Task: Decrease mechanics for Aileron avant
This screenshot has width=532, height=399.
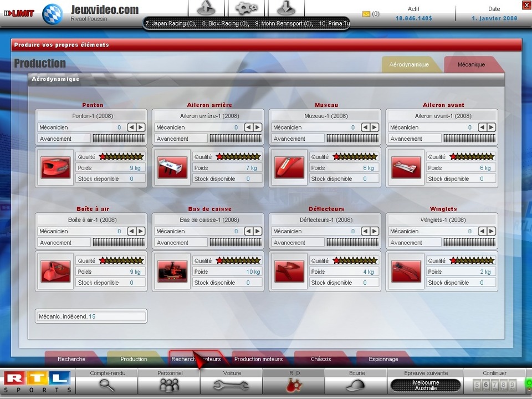Action: [x=483, y=127]
